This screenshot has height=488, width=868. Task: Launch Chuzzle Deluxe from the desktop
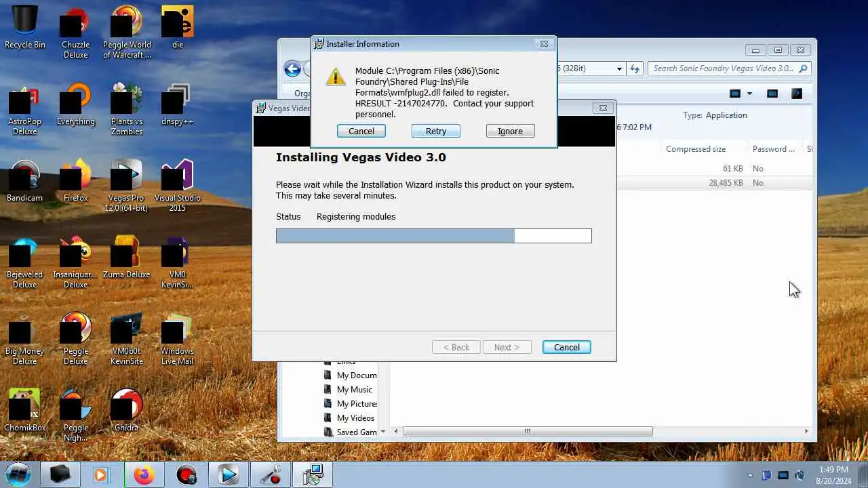click(76, 33)
